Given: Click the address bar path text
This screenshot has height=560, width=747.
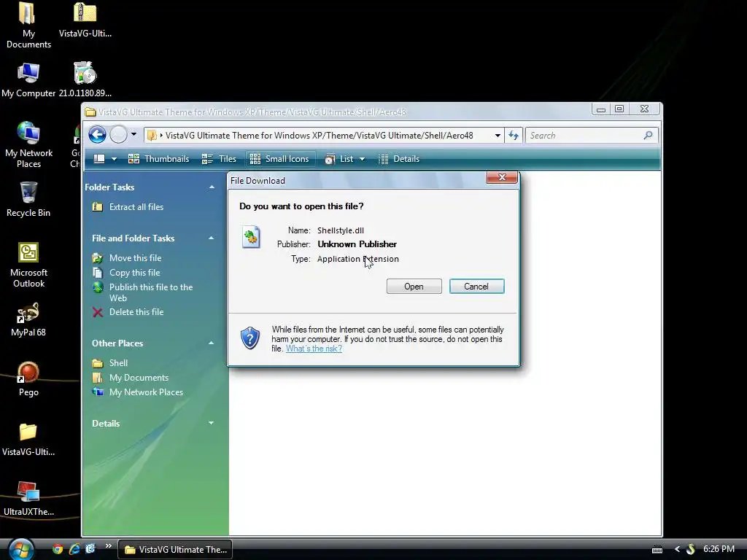Looking at the screenshot, I should click(x=320, y=136).
